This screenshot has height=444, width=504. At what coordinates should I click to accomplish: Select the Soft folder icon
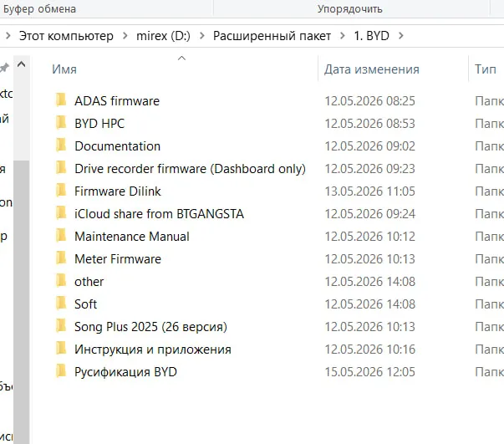point(61,304)
